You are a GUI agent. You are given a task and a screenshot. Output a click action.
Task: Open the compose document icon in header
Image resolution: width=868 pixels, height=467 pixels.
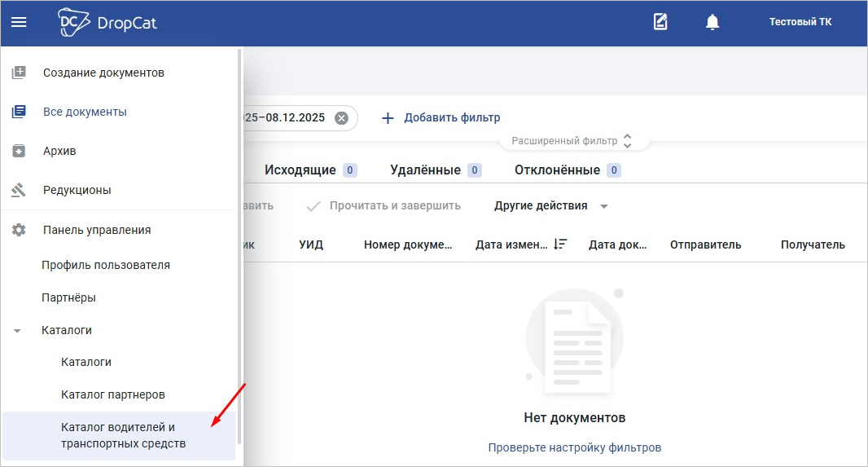(x=660, y=22)
